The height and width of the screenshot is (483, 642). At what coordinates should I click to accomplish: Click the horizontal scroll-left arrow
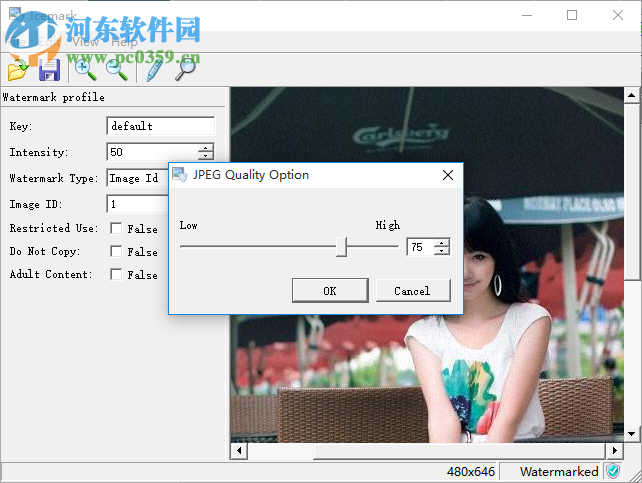click(239, 451)
